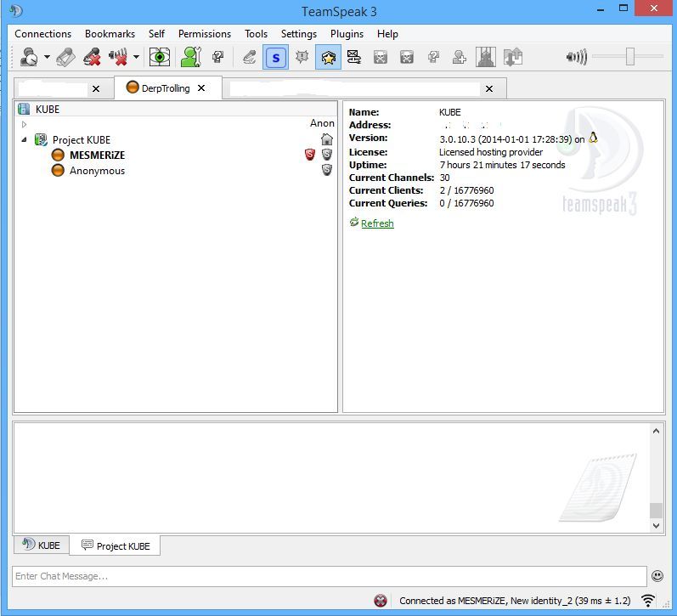Select the MESMERiZE client in the tree
This screenshot has height=616, width=677.
coord(97,155)
